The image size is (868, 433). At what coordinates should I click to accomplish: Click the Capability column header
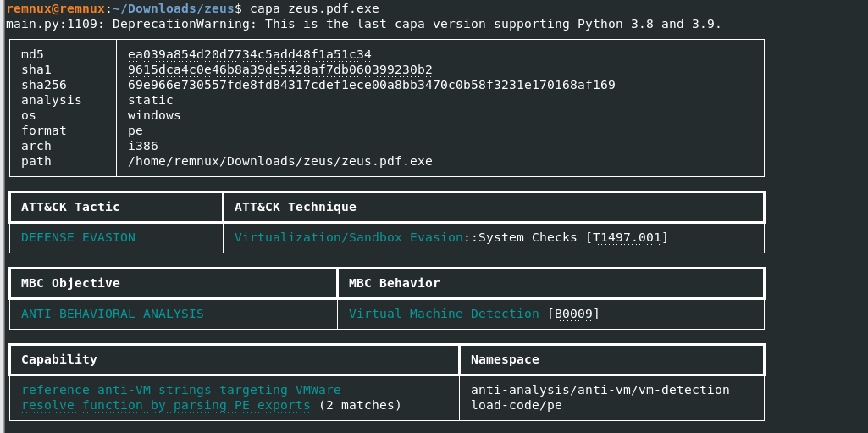coord(59,359)
